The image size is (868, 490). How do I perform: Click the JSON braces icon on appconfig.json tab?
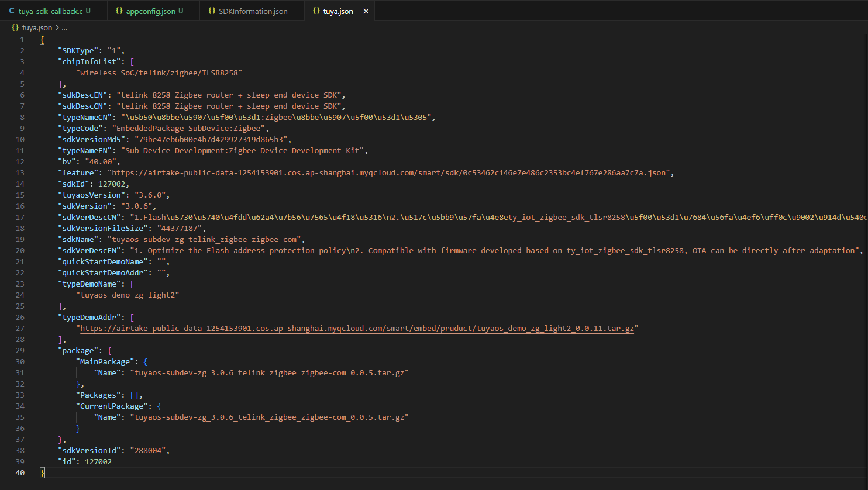[x=119, y=11]
